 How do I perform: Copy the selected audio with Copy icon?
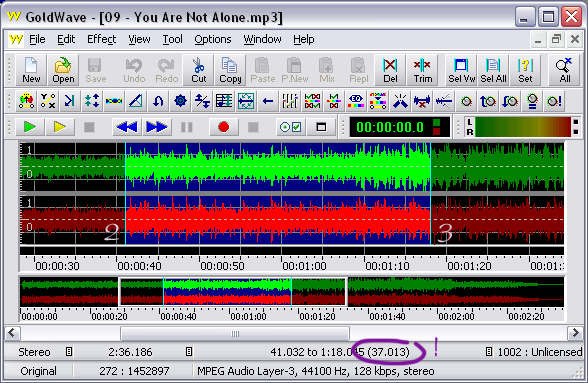[230, 70]
